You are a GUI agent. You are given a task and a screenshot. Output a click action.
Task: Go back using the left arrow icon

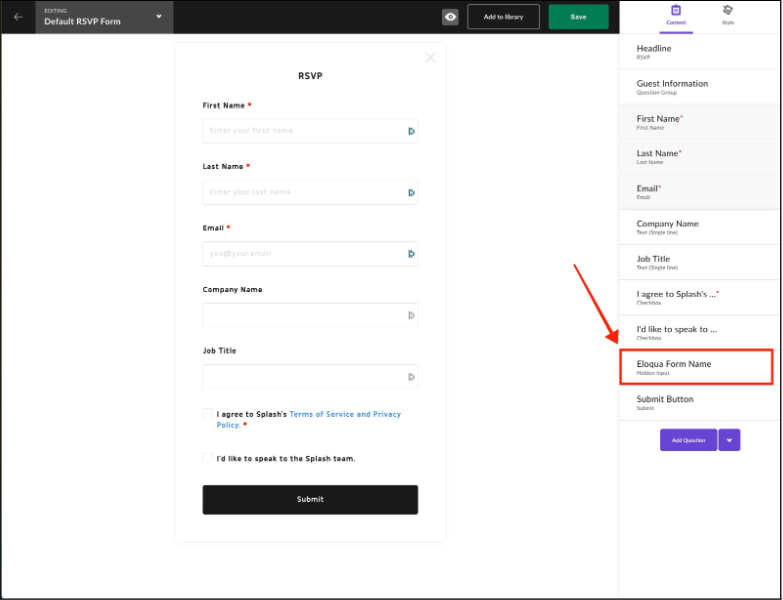[x=18, y=17]
